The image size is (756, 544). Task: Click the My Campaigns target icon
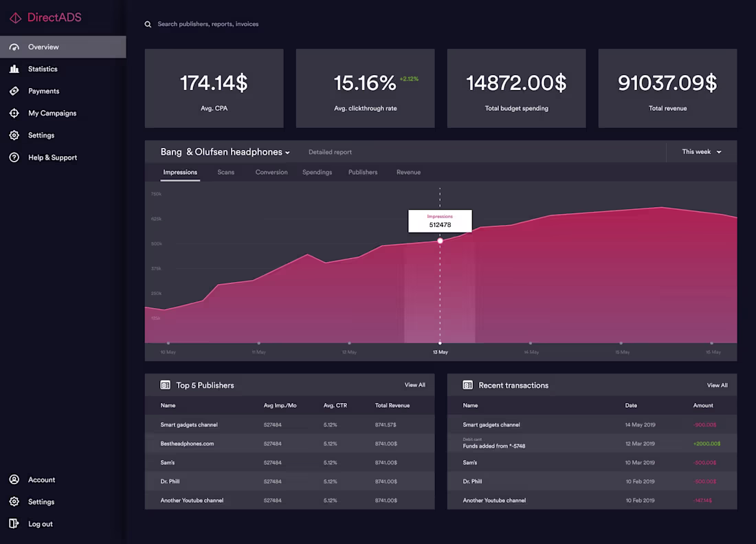click(14, 113)
